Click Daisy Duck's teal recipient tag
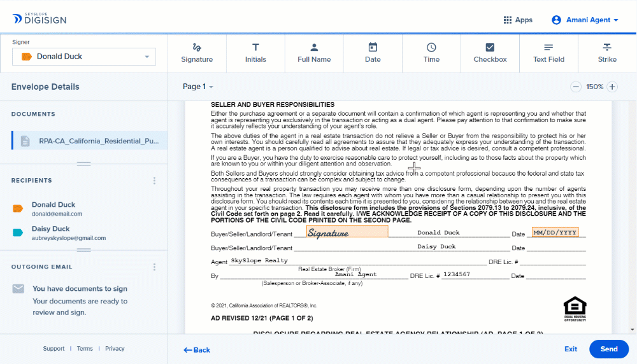The image size is (637, 364). click(17, 232)
